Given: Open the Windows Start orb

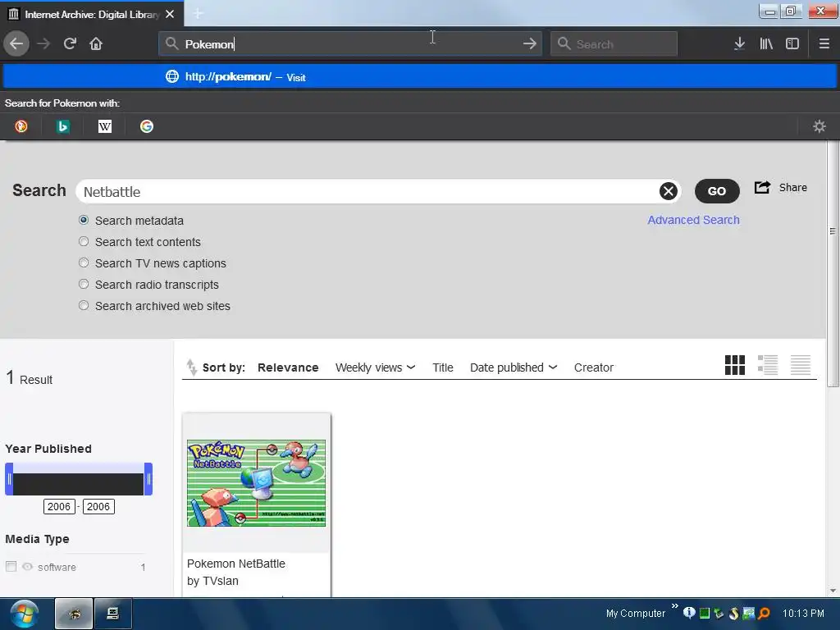Looking at the screenshot, I should click(24, 614).
